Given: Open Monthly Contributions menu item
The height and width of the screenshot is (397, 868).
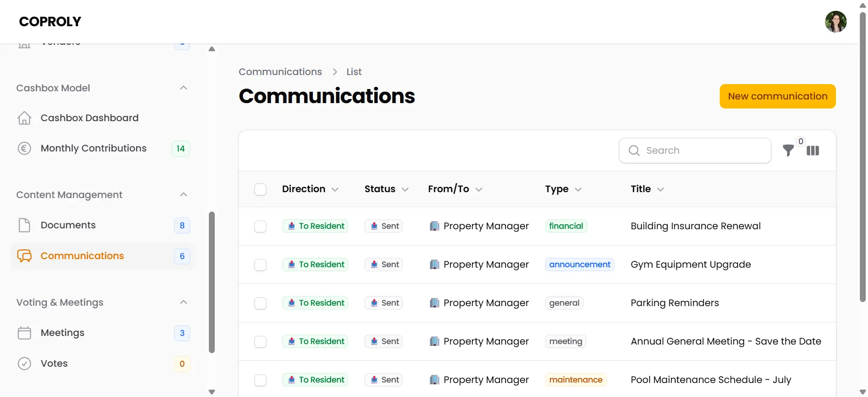Looking at the screenshot, I should click(104, 148).
